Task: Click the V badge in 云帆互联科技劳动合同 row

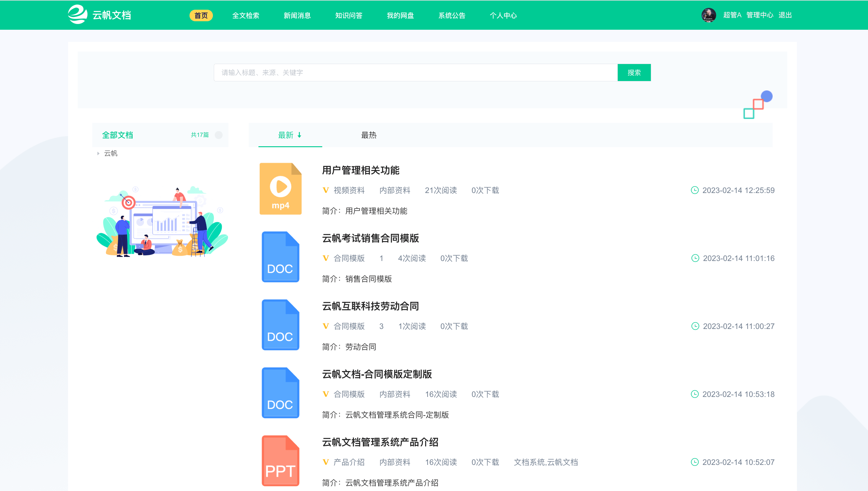Action: (x=326, y=326)
